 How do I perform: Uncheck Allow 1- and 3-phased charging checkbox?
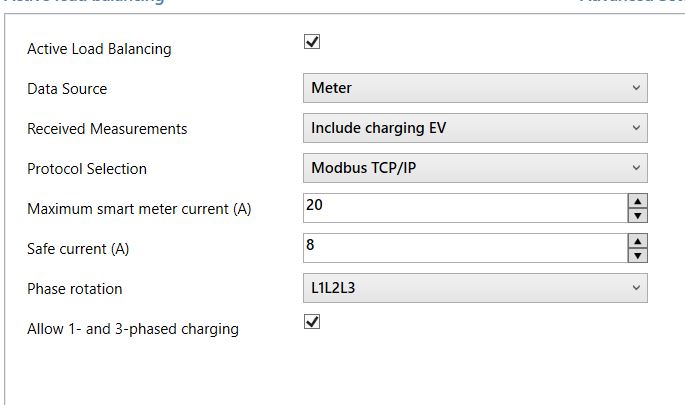312,322
